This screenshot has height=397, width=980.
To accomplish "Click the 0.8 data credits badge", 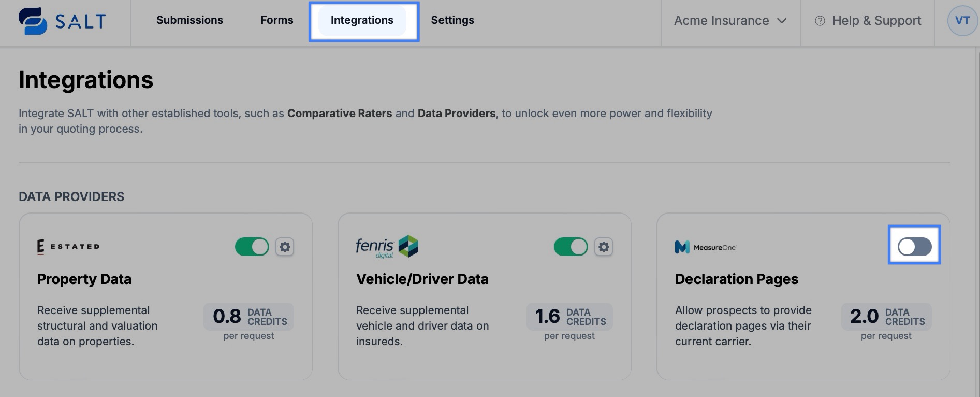I will point(249,317).
